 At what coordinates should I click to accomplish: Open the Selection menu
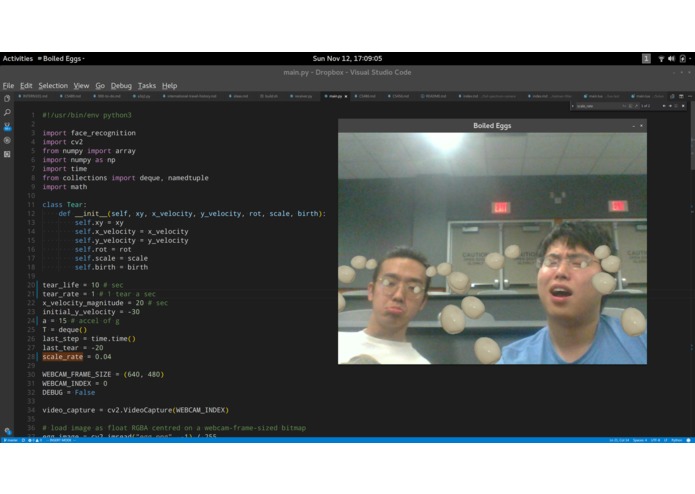pyautogui.click(x=53, y=86)
